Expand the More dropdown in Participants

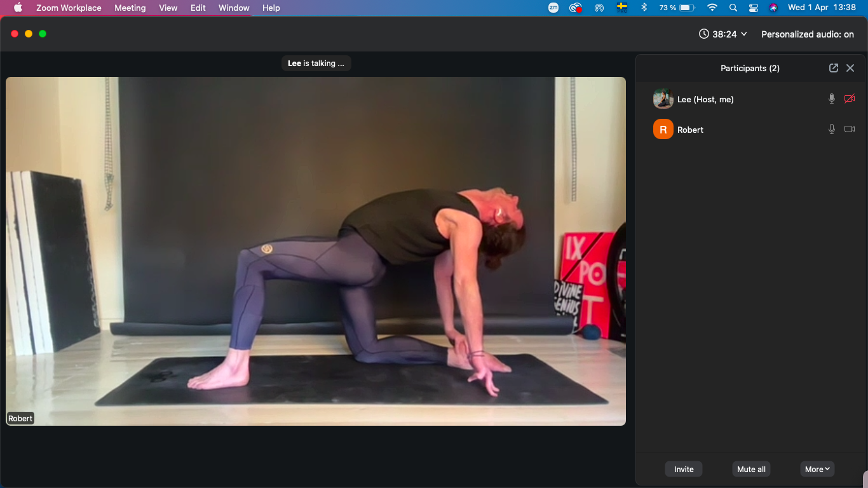(817, 470)
